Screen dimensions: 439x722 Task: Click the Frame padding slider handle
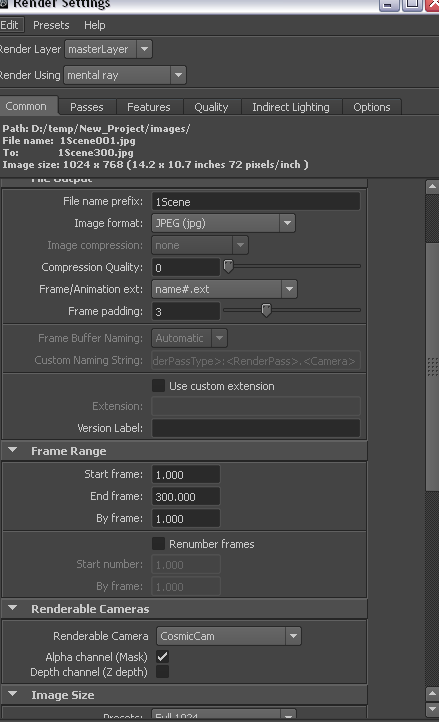coord(266,310)
